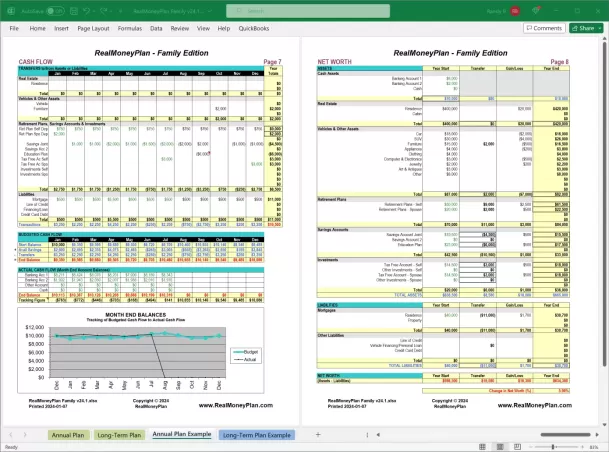Click the Page 8 label
This screenshot has width=609, height=452.
[560, 62]
